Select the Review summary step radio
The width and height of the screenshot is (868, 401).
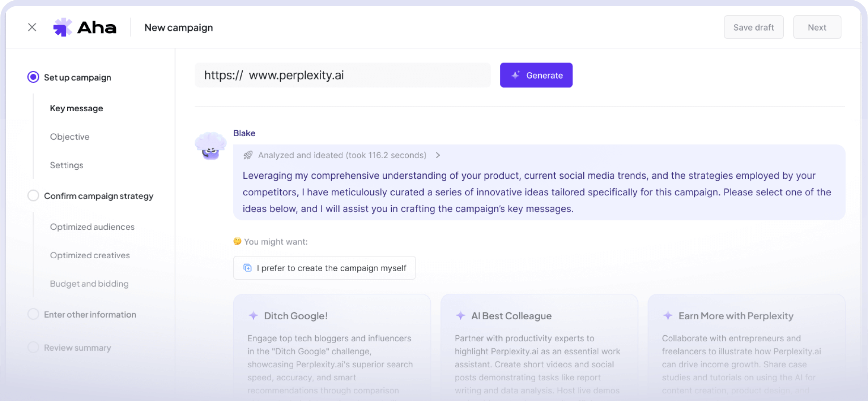[x=33, y=347]
